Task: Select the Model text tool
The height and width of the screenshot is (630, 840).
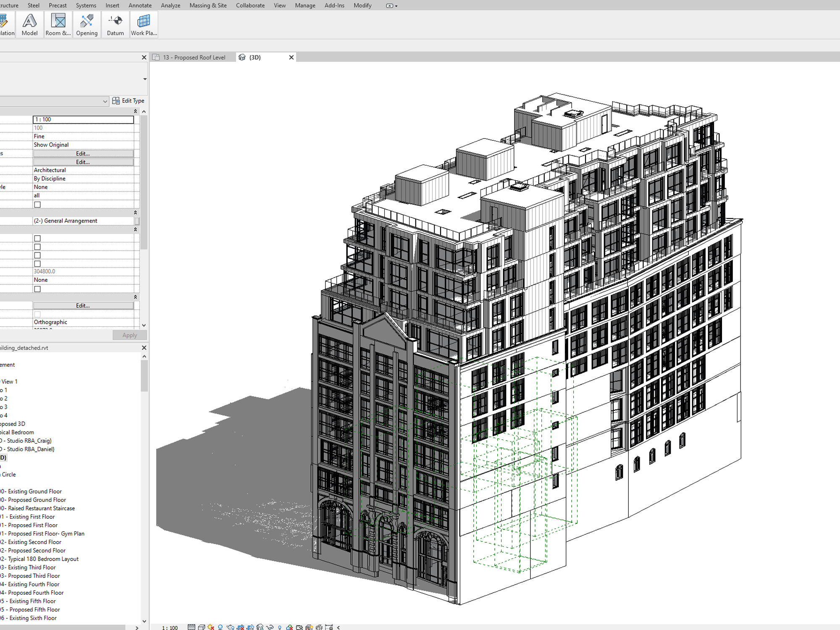Action: tap(29, 24)
